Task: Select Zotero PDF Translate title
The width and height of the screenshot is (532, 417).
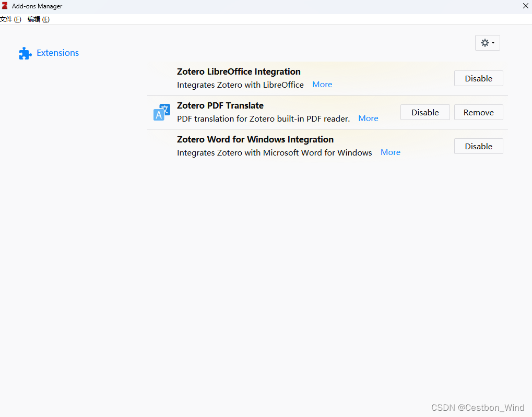Action: [220, 105]
